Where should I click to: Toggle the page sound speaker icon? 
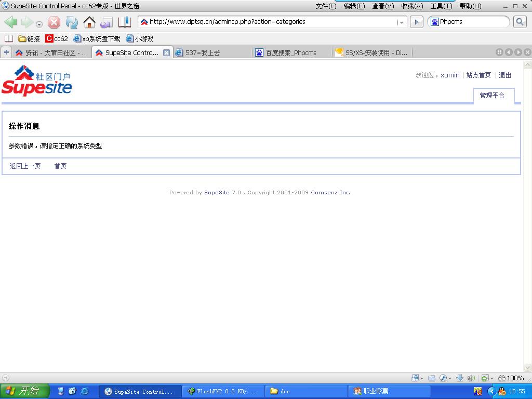click(471, 378)
